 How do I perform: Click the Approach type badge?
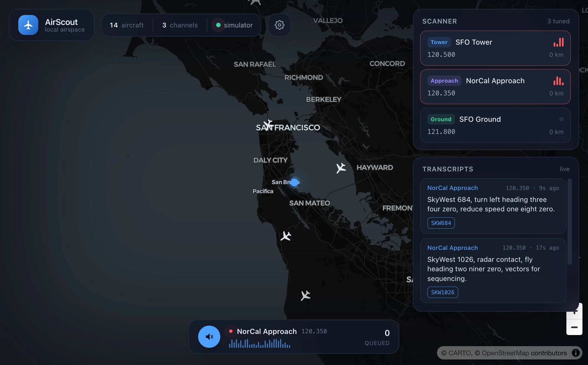(x=444, y=81)
